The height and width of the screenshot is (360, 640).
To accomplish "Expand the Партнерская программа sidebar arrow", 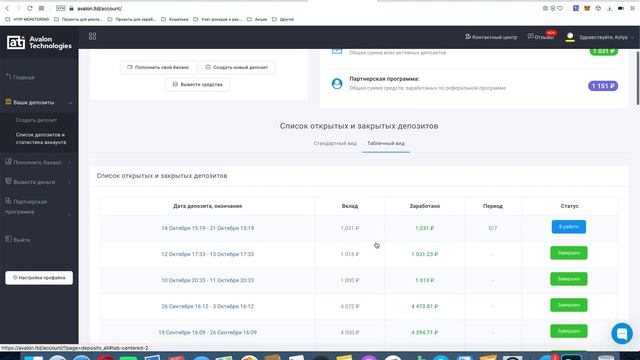I will pos(70,214).
